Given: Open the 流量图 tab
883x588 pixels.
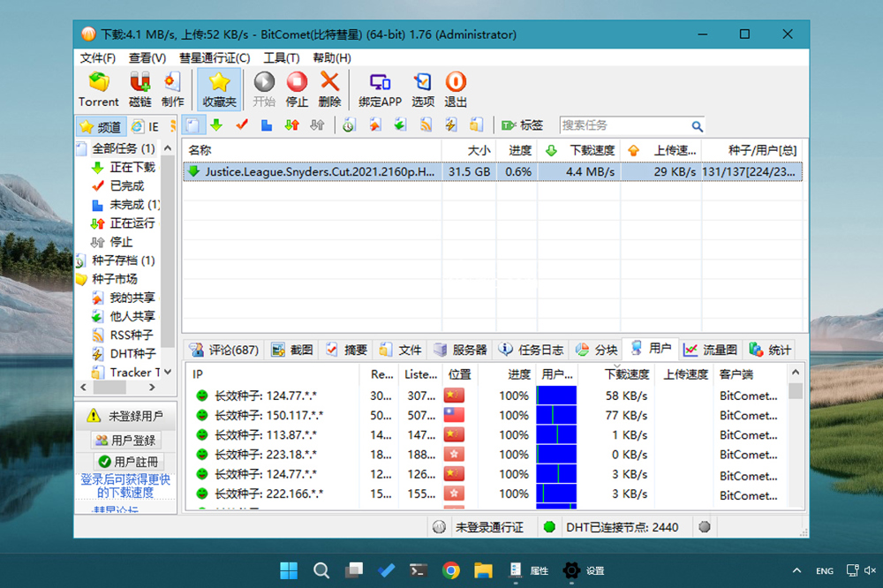Looking at the screenshot, I should point(710,350).
